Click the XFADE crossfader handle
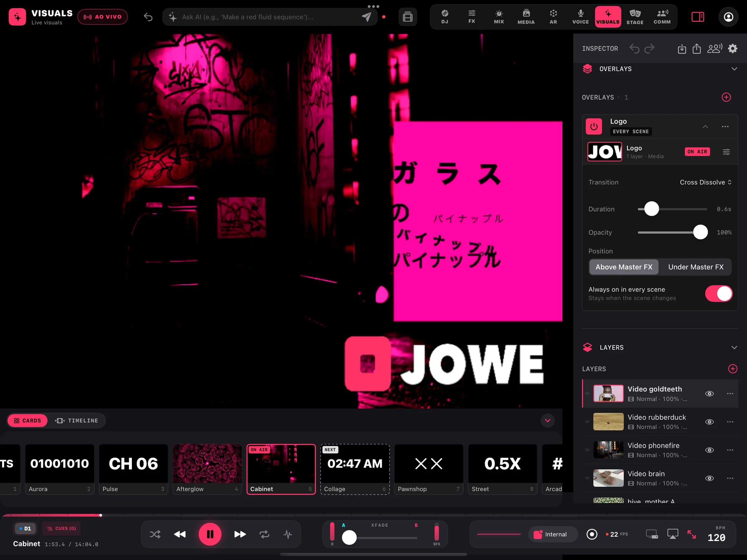Viewport: 747px width, 560px height. click(349, 537)
